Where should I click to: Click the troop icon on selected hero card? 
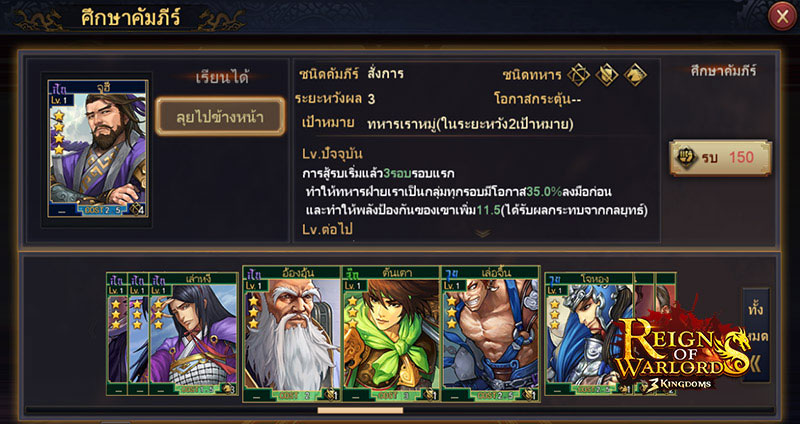click(x=137, y=209)
